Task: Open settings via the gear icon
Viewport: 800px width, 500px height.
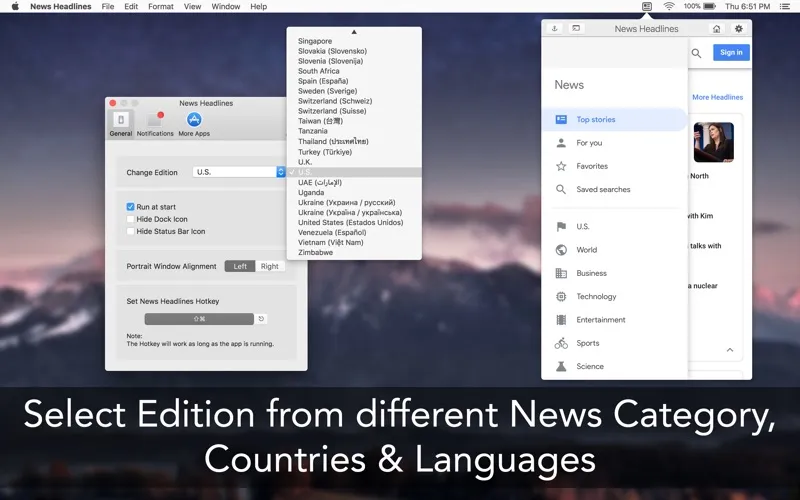Action: [739, 29]
